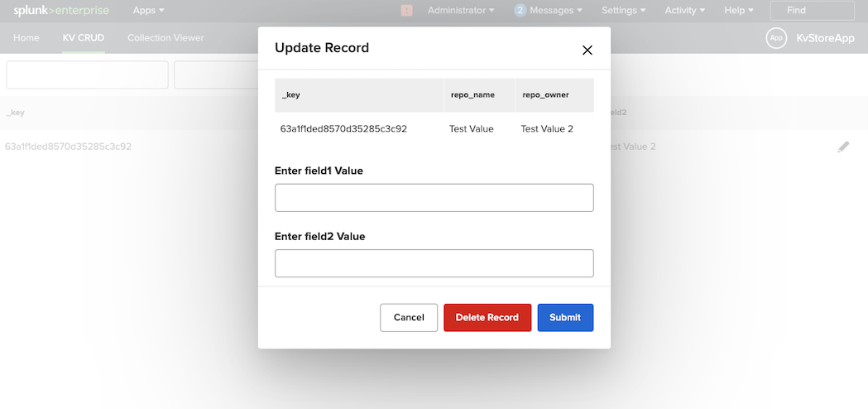
Task: Open the Administrator dropdown
Action: click(x=461, y=11)
